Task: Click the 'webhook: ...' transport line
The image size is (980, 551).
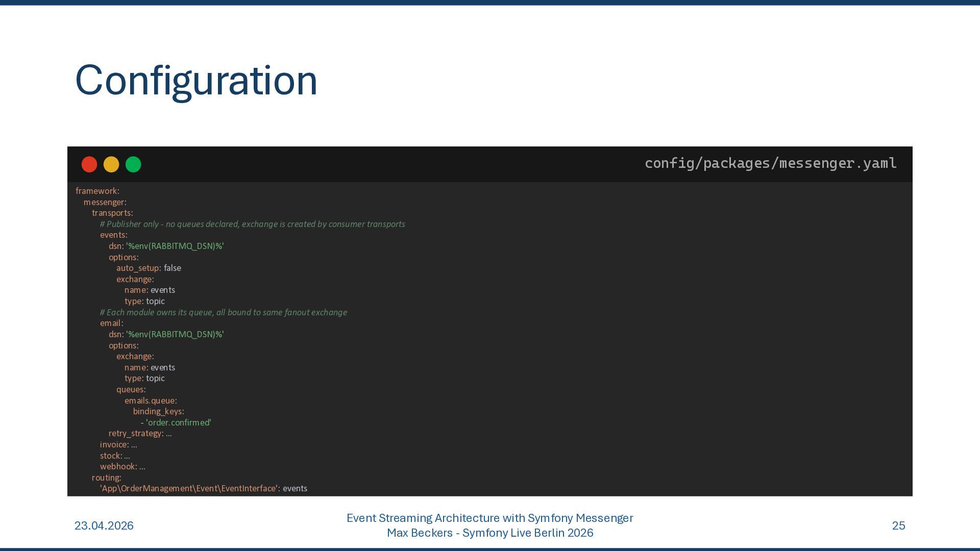Action: pos(122,466)
